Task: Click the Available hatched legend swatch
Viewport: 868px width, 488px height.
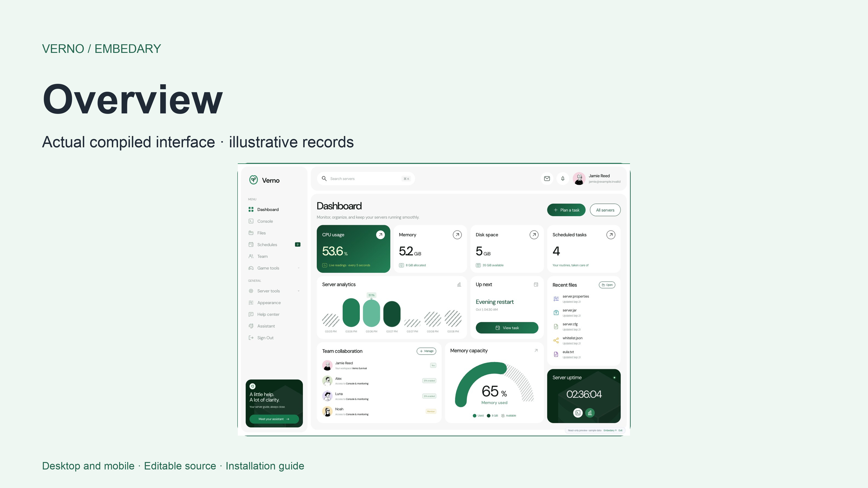Action: pyautogui.click(x=503, y=416)
